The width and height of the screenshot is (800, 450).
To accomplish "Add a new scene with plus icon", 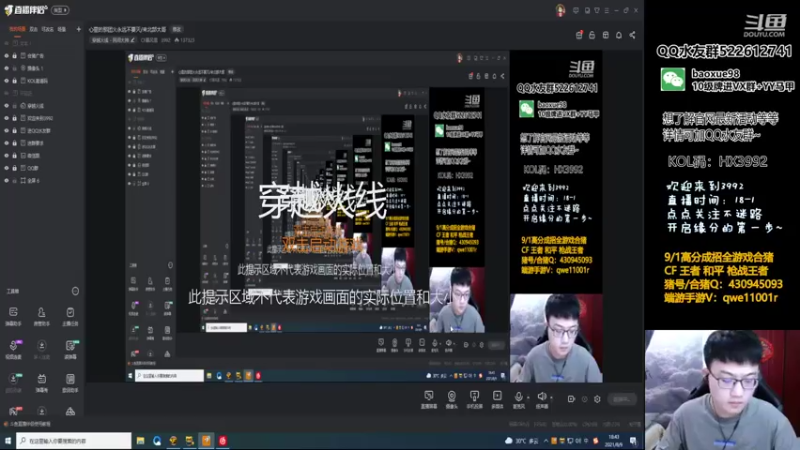I will [x=78, y=29].
